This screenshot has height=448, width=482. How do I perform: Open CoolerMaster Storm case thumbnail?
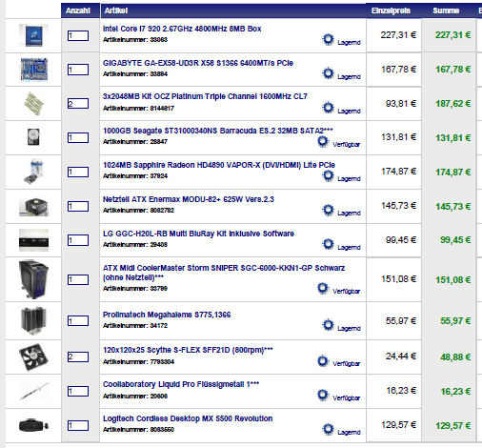tap(33, 279)
